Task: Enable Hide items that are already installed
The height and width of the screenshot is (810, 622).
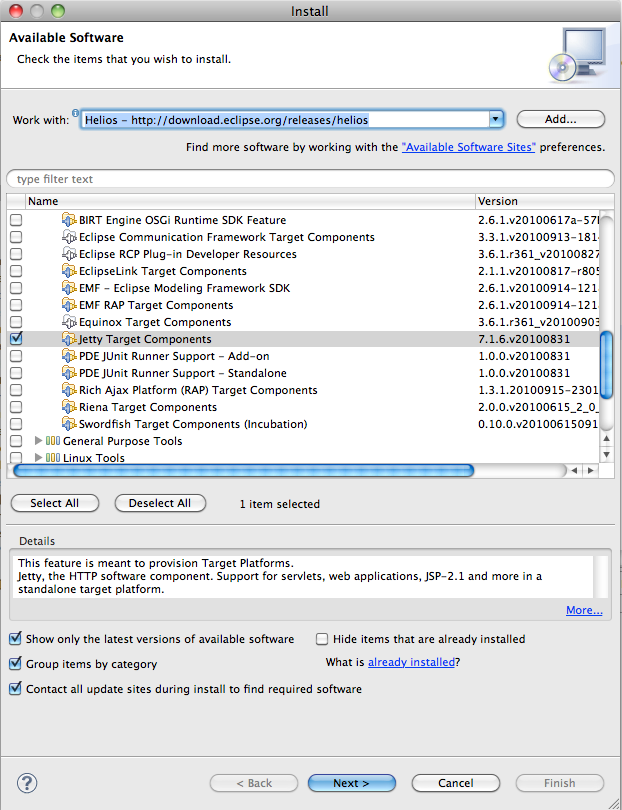Action: pyautogui.click(x=322, y=639)
